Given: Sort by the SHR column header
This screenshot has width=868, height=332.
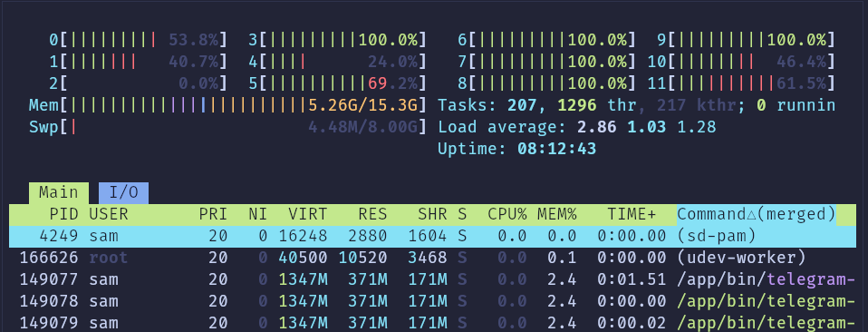Looking at the screenshot, I should (432, 214).
